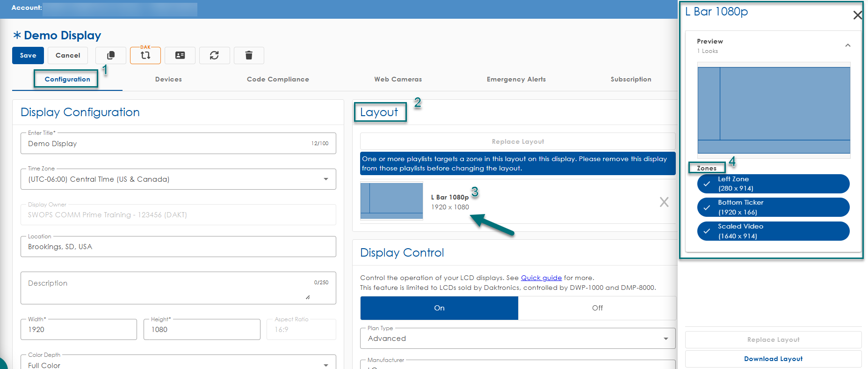The width and height of the screenshot is (868, 369).
Task: Click the duplicate display copy icon
Action: click(111, 55)
